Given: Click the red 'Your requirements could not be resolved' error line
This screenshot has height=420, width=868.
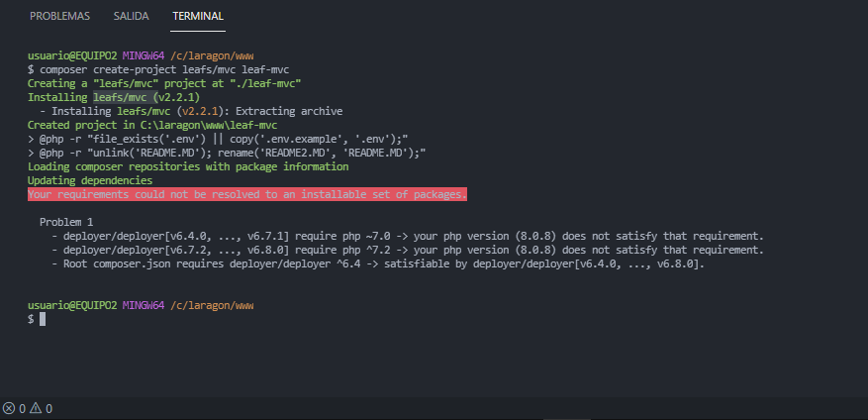Looking at the screenshot, I should (x=247, y=194).
